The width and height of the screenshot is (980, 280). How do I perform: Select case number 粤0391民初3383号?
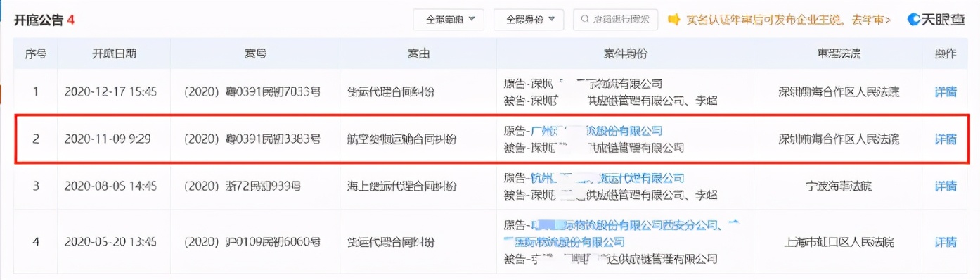coord(252,139)
